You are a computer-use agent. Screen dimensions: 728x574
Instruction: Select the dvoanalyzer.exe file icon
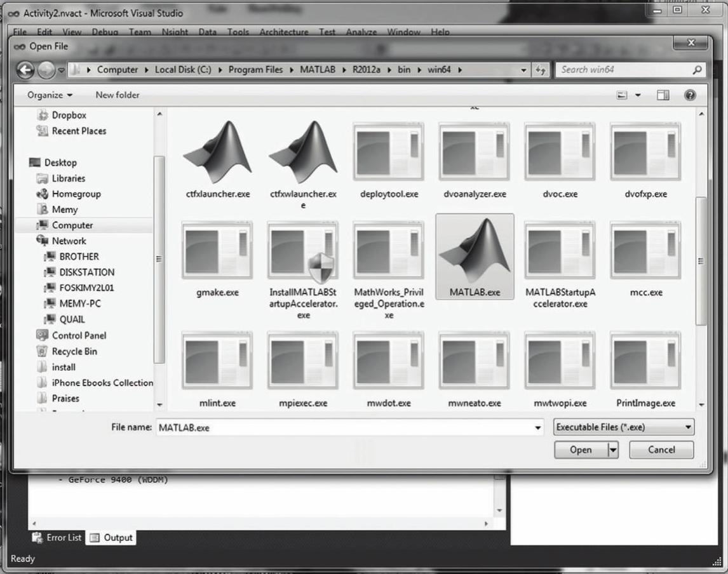click(x=474, y=152)
